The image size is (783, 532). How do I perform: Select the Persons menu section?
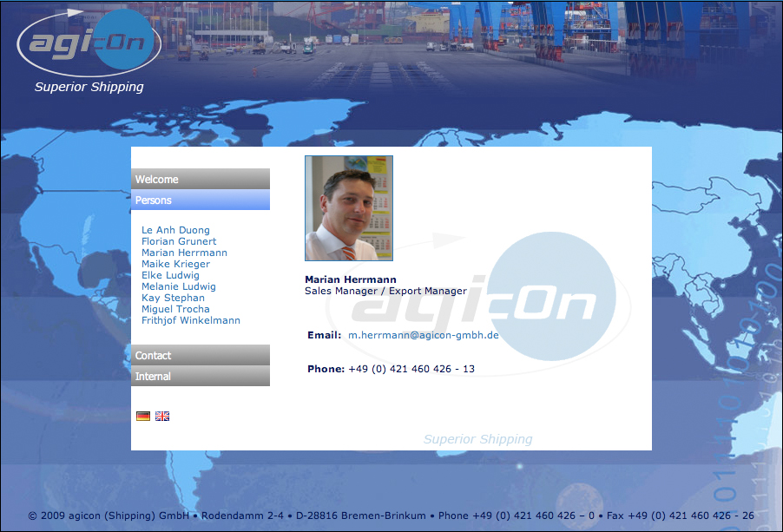point(201,200)
